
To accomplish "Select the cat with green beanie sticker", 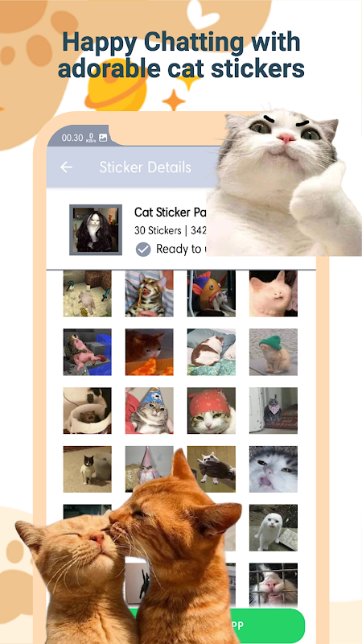I will tap(274, 352).
